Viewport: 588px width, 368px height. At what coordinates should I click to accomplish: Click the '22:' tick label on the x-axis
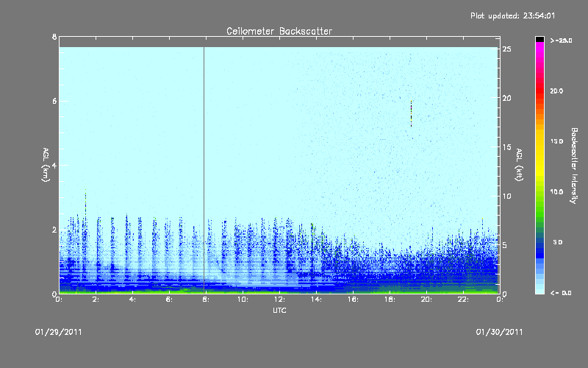[x=463, y=300]
